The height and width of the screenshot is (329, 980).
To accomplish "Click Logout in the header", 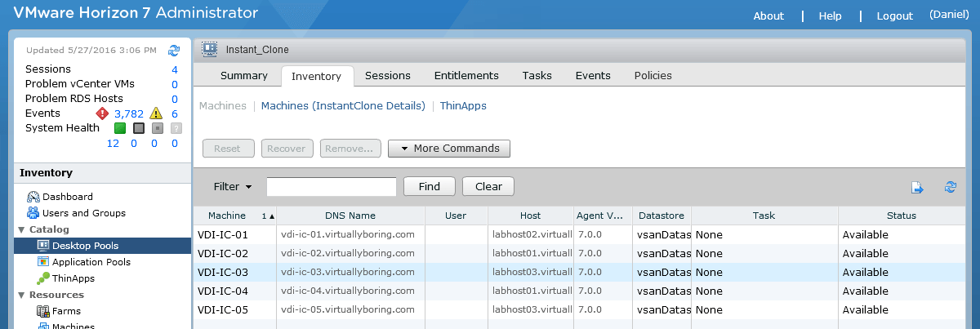I will pos(895,16).
